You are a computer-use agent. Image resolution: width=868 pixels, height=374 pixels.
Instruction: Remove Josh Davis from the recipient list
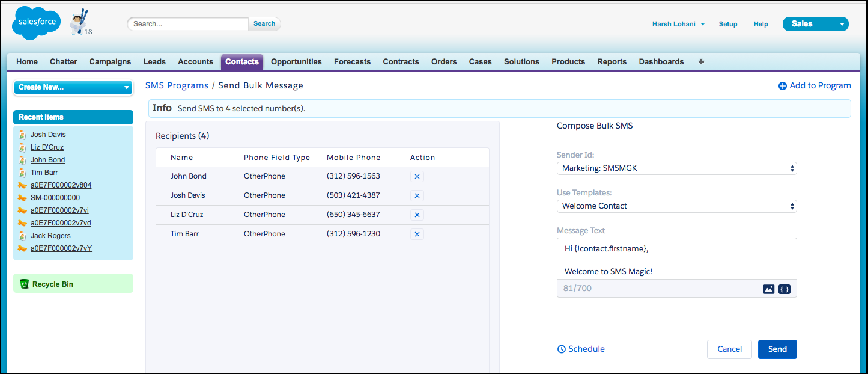tap(417, 195)
